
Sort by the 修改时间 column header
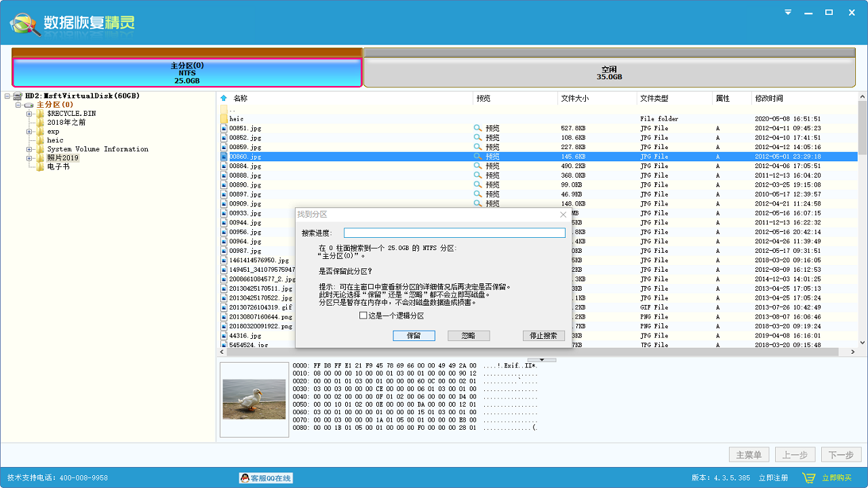click(x=769, y=98)
